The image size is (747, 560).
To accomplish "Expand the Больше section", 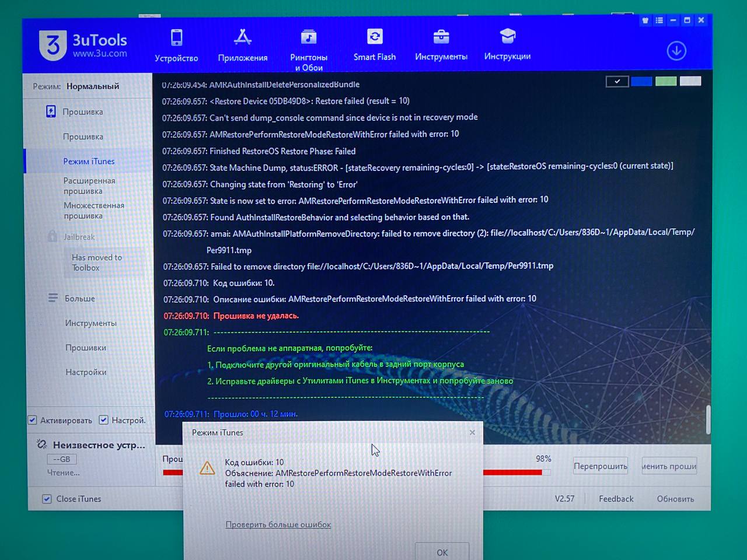I will coord(79,298).
